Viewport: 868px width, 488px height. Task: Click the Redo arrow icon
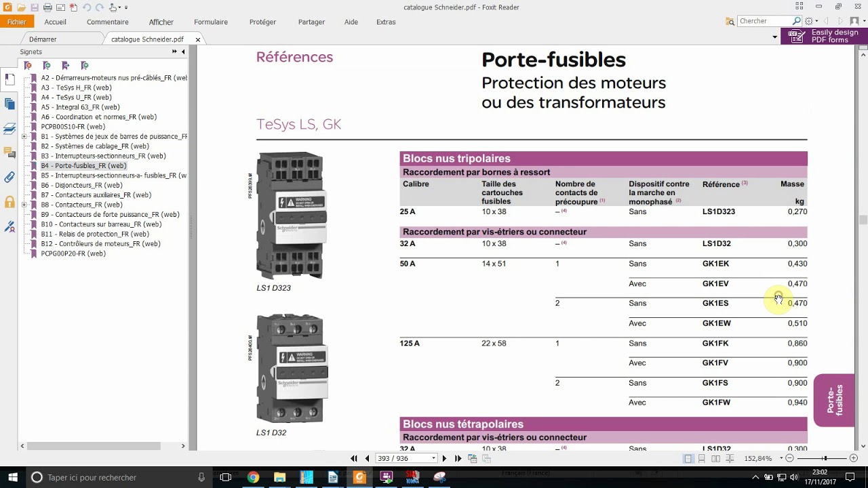pos(100,7)
